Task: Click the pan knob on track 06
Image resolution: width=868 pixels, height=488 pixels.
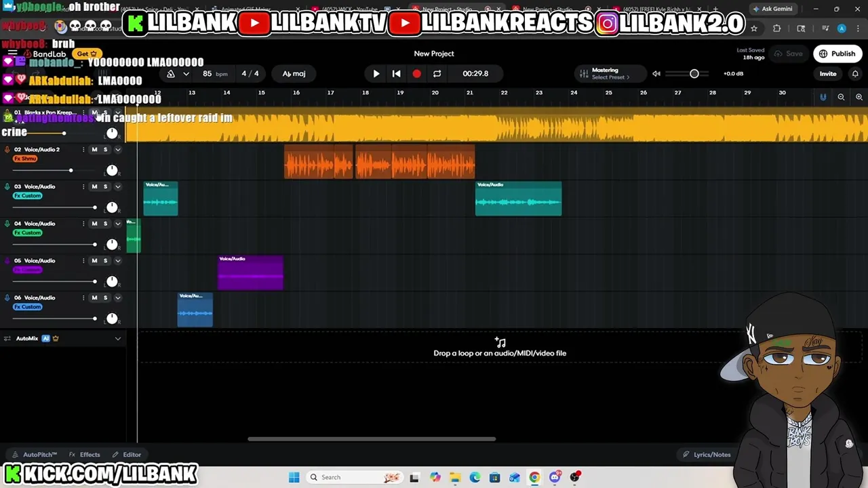Action: (112, 319)
